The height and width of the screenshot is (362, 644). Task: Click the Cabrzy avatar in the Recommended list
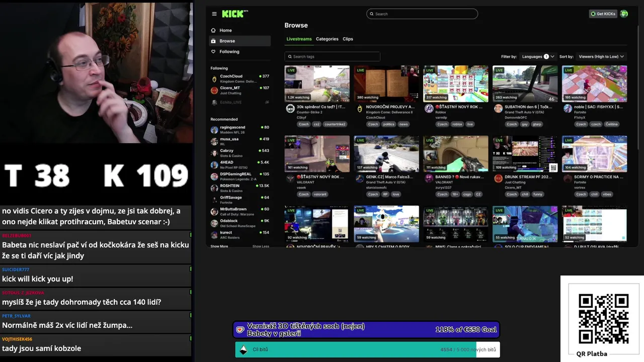click(214, 153)
